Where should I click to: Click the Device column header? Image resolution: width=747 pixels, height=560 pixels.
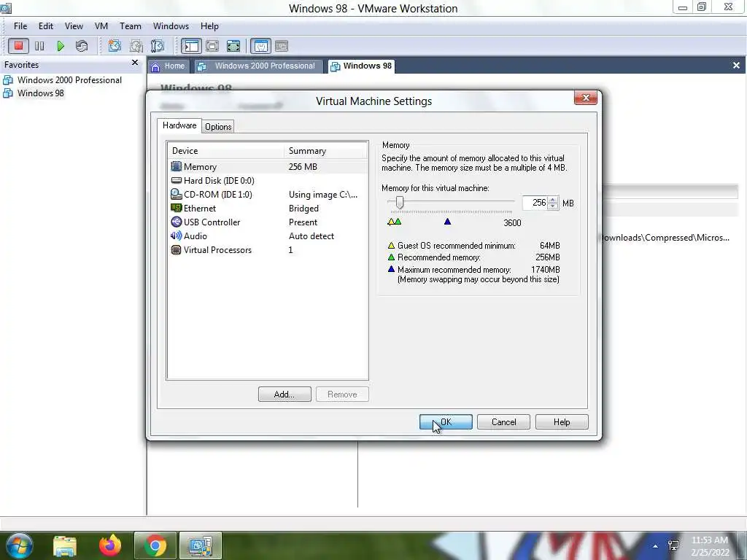click(226, 150)
